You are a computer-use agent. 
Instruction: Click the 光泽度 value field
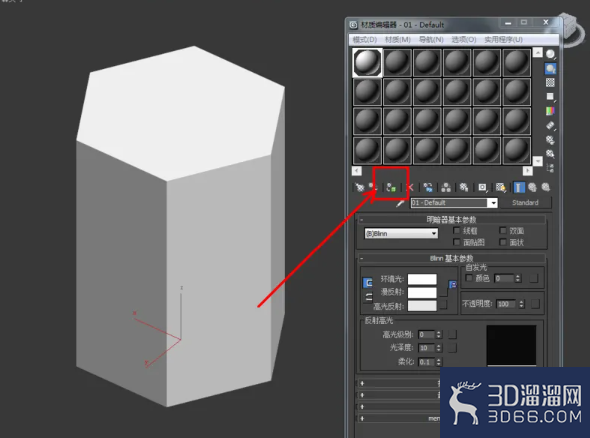(427, 348)
